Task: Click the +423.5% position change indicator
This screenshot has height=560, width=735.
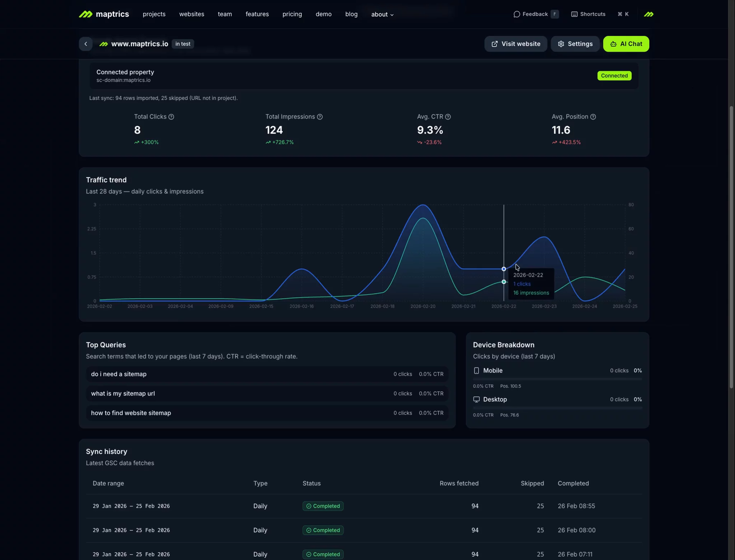Action: click(566, 142)
